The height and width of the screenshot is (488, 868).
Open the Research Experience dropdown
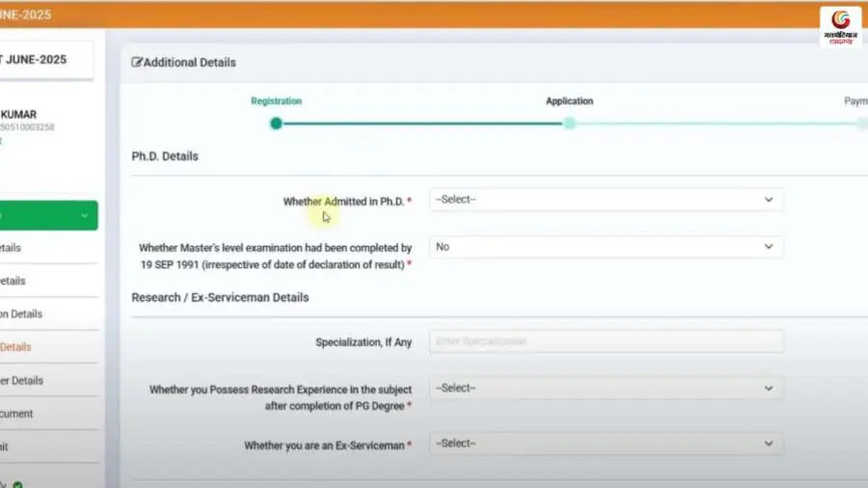(x=607, y=389)
